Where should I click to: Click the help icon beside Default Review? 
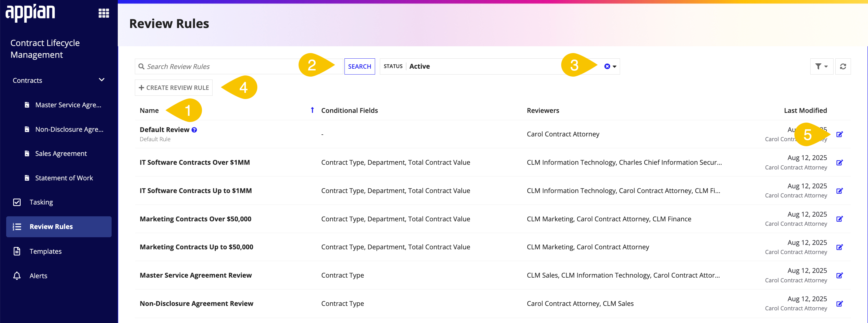pyautogui.click(x=194, y=130)
